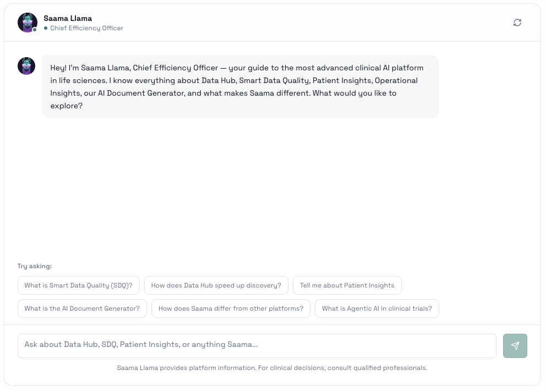Click the green status dot on header avatar
The height and width of the screenshot is (392, 546).
click(35, 30)
